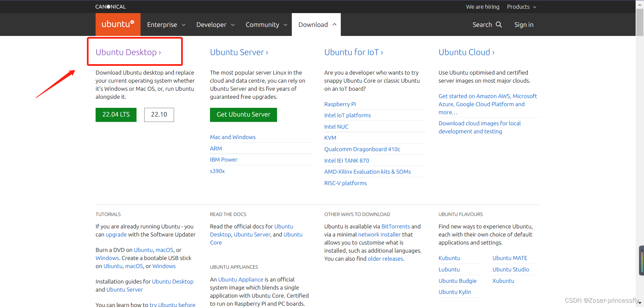Open the RISC-V platforms link
The height and width of the screenshot is (307, 644).
[x=345, y=183]
